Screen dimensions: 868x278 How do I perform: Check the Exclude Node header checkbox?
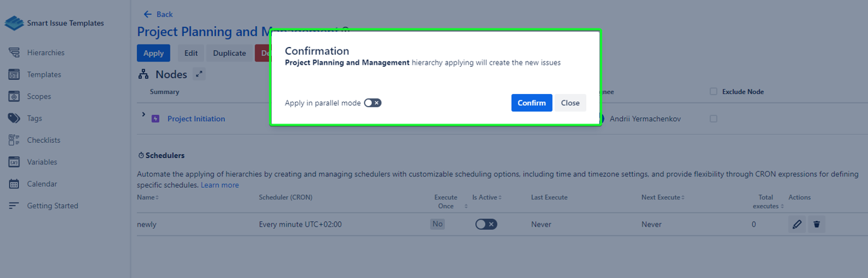click(x=713, y=91)
